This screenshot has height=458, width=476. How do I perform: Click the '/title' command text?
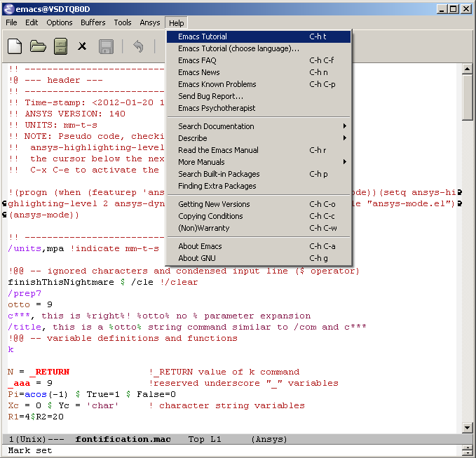coord(25,327)
